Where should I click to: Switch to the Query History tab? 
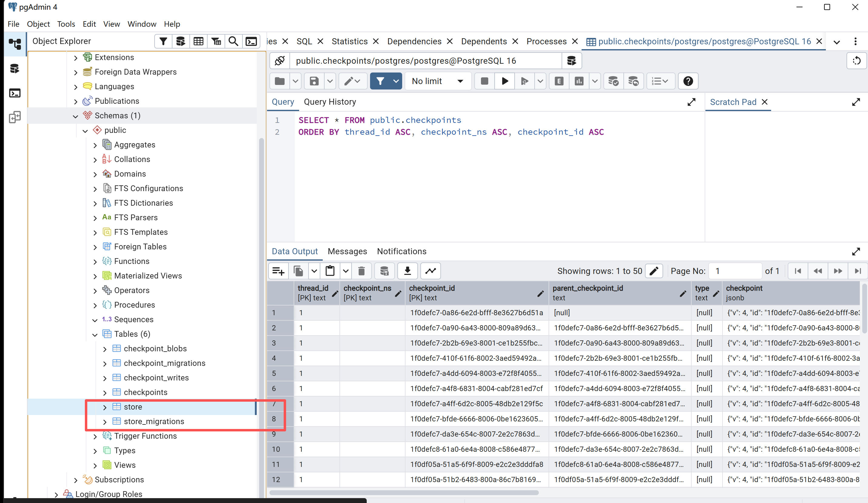coord(330,102)
